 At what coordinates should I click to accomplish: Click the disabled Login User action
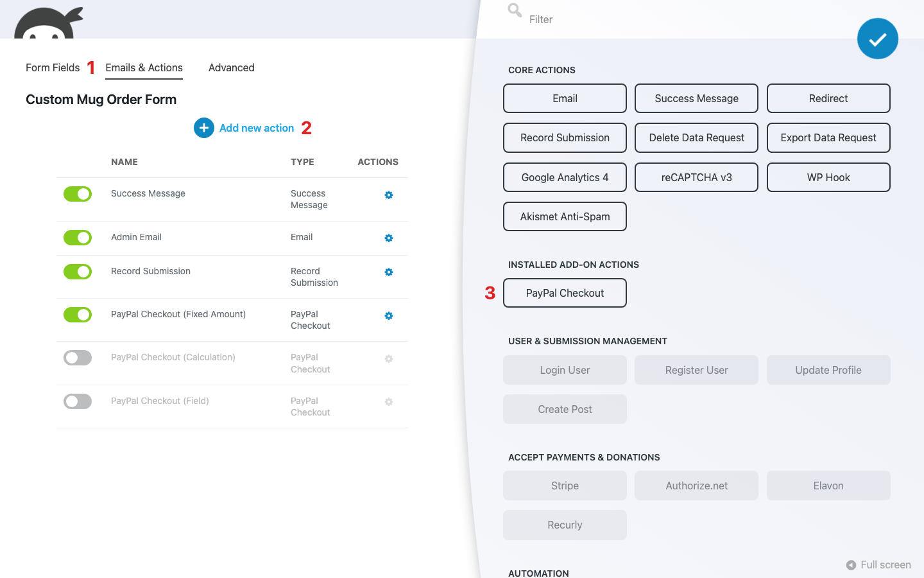[565, 370]
